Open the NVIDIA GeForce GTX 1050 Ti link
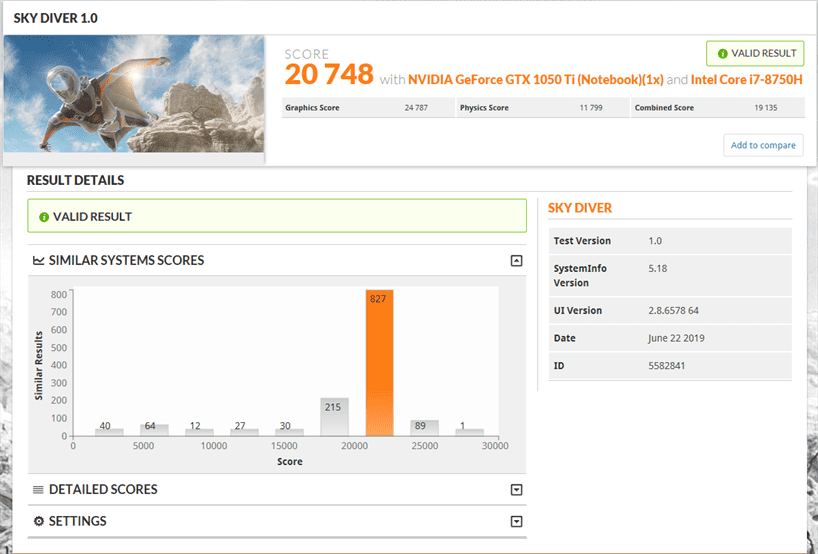 click(x=536, y=80)
